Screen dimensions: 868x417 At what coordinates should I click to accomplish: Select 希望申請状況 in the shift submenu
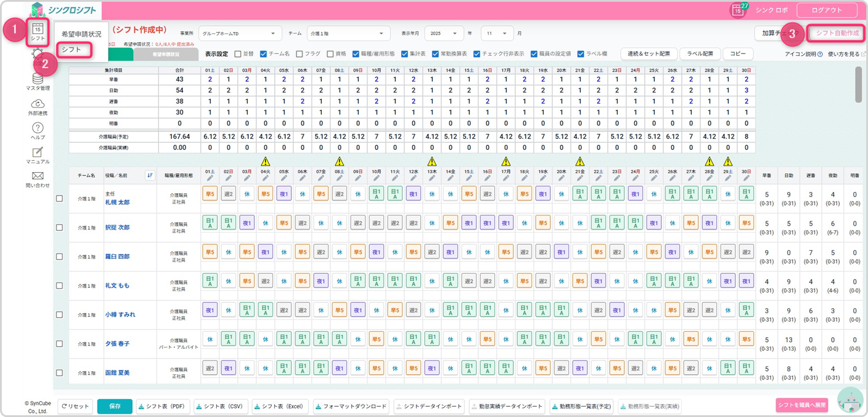[81, 34]
